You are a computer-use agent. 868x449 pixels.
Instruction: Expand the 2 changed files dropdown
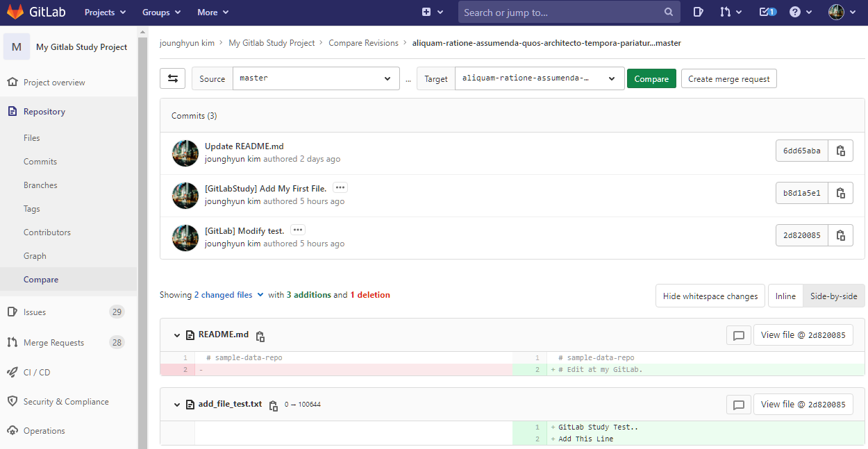tap(228, 295)
